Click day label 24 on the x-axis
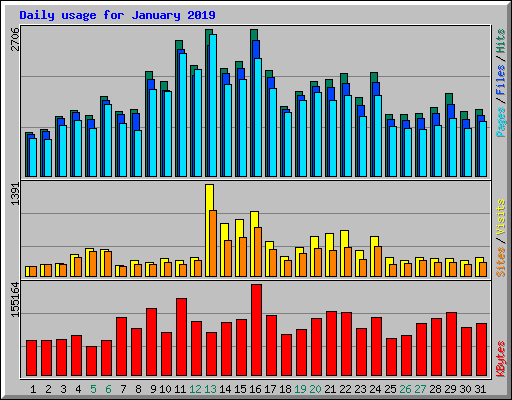The image size is (512, 400). click(375, 389)
